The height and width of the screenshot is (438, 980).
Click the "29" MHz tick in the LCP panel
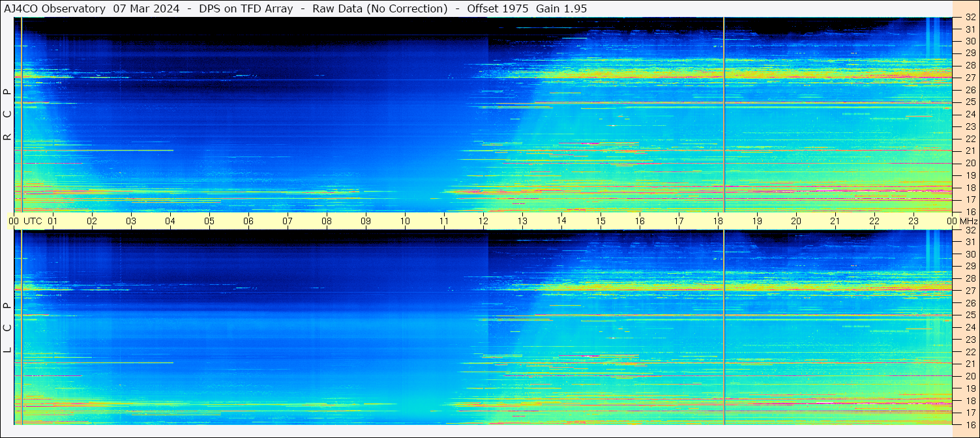tap(970, 267)
